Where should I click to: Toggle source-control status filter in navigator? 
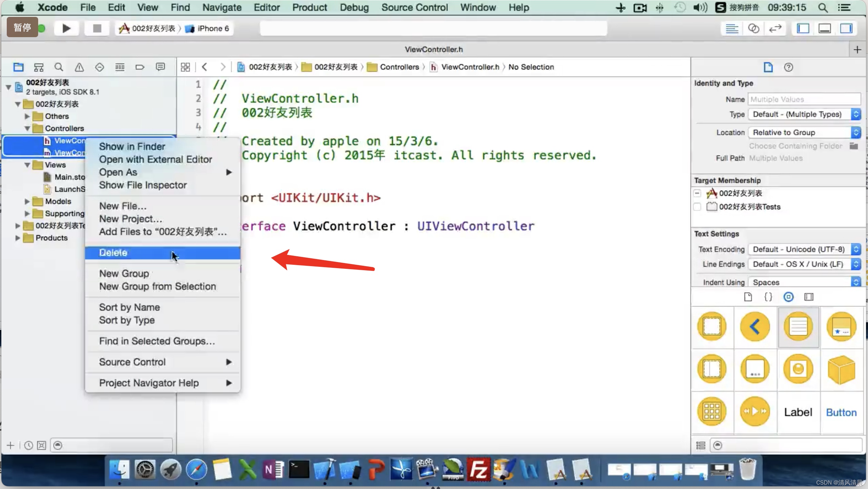pos(42,445)
